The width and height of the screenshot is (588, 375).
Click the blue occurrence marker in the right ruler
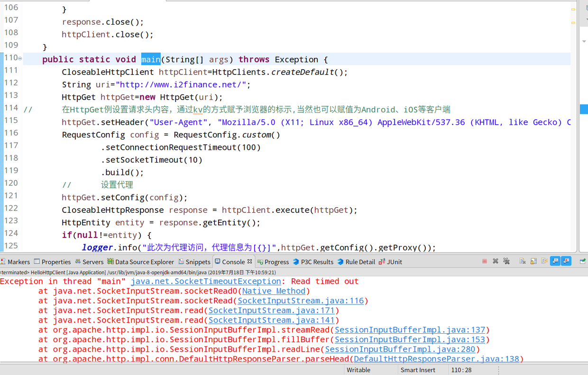[584, 109]
